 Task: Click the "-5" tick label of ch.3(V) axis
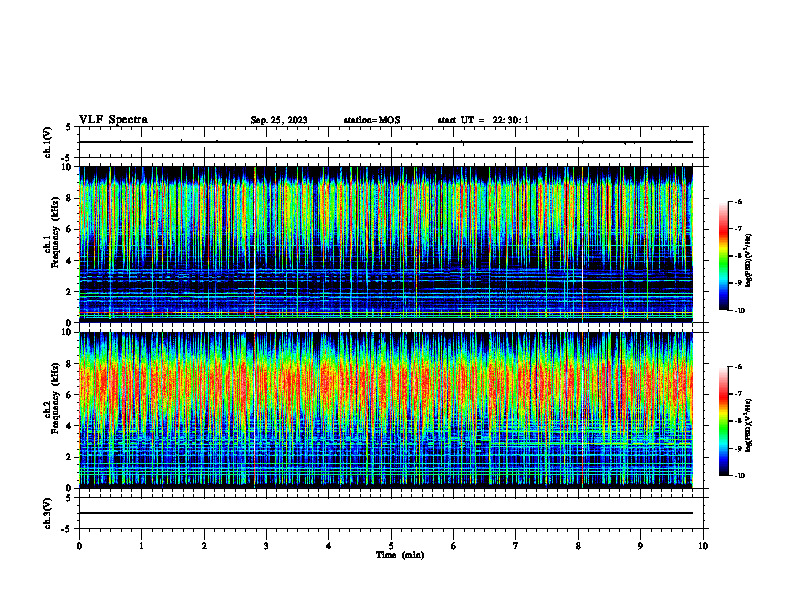[67, 529]
